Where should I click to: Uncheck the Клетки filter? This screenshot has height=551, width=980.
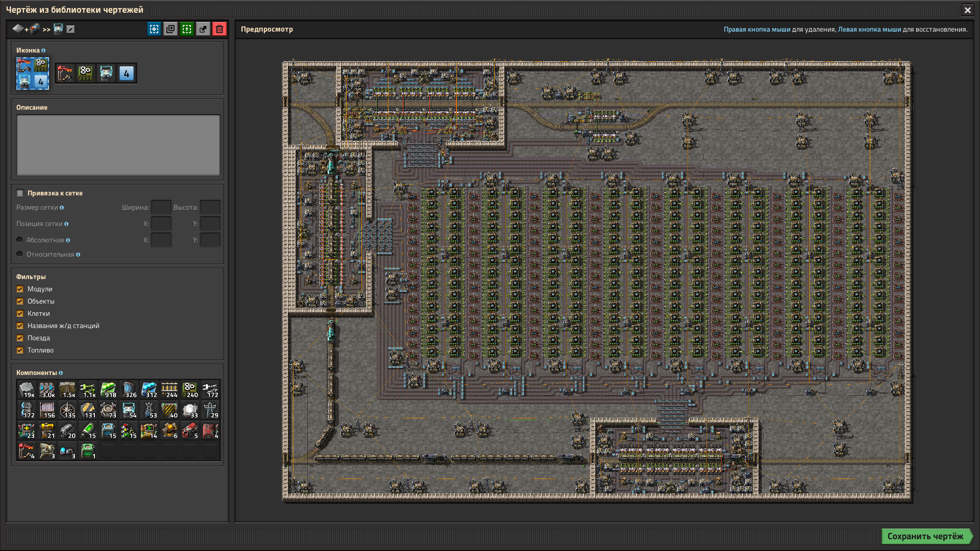(x=20, y=314)
